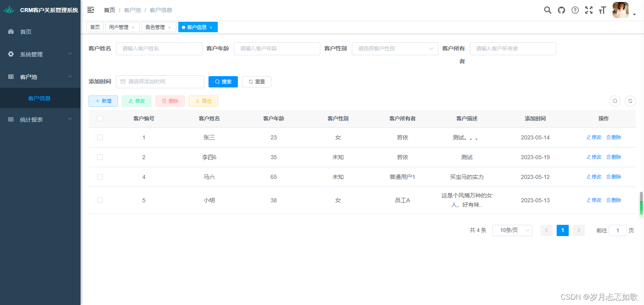Close the 用户管理 tab
This screenshot has height=305, width=644.
(x=133, y=27)
